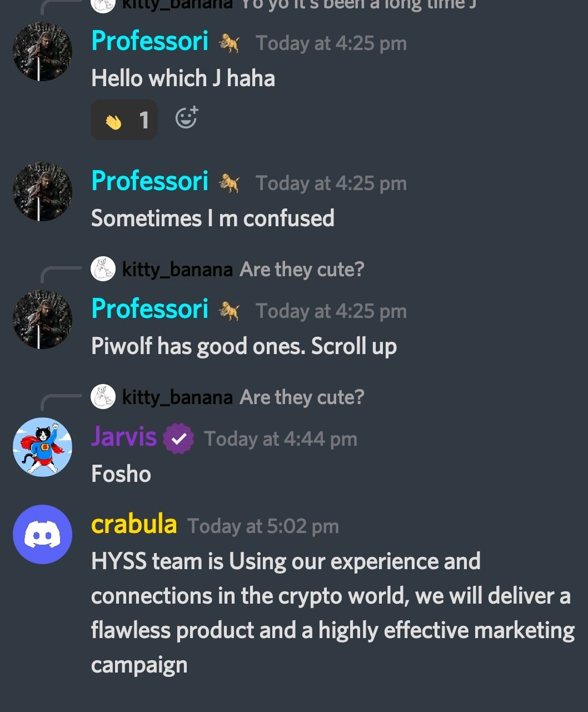This screenshot has width=588, height=712.
Task: Toggle the waving hand reaction count
Action: (x=124, y=120)
